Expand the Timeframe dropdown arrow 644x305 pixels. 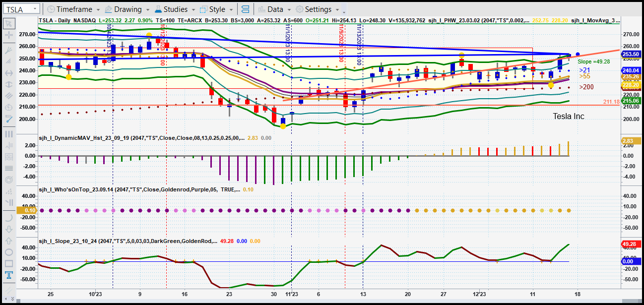pos(98,9)
